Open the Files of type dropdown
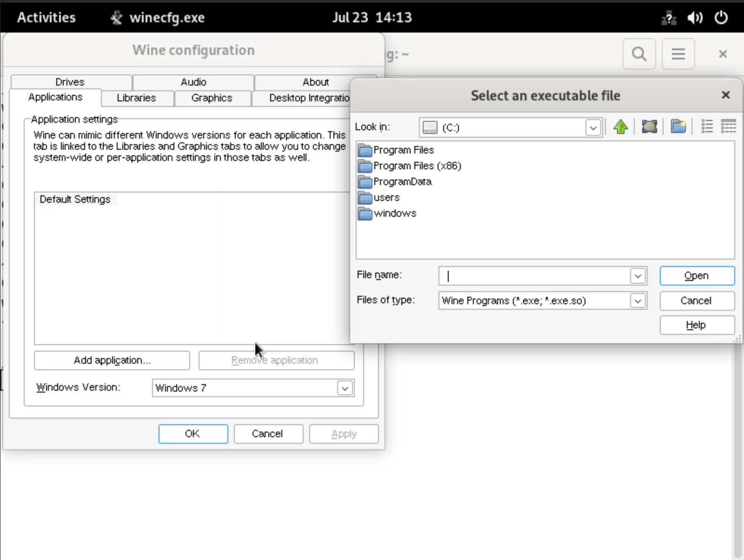 pos(638,301)
